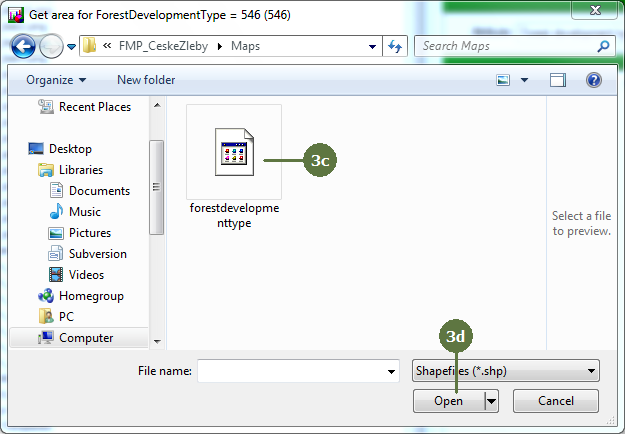Click the Open split-button arrow
625x434 pixels.
(491, 401)
